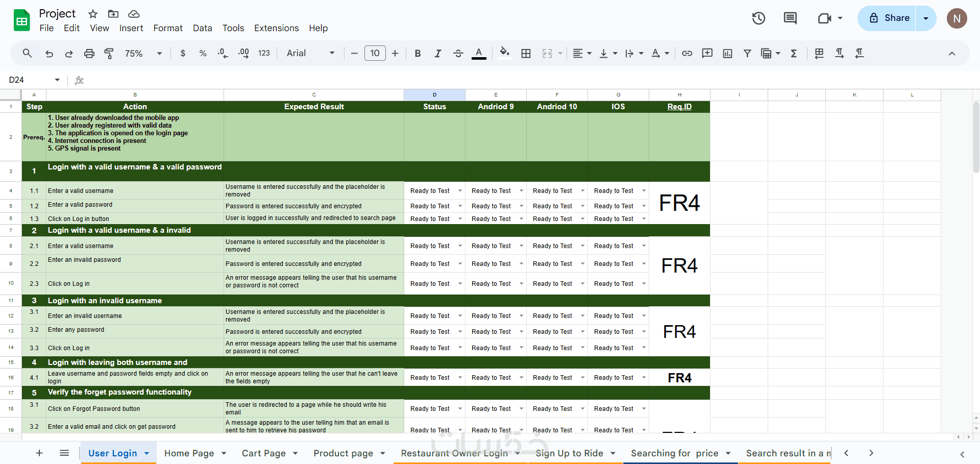Click the formula bar input
Screen dimensions: 980x464
tap(531, 80)
